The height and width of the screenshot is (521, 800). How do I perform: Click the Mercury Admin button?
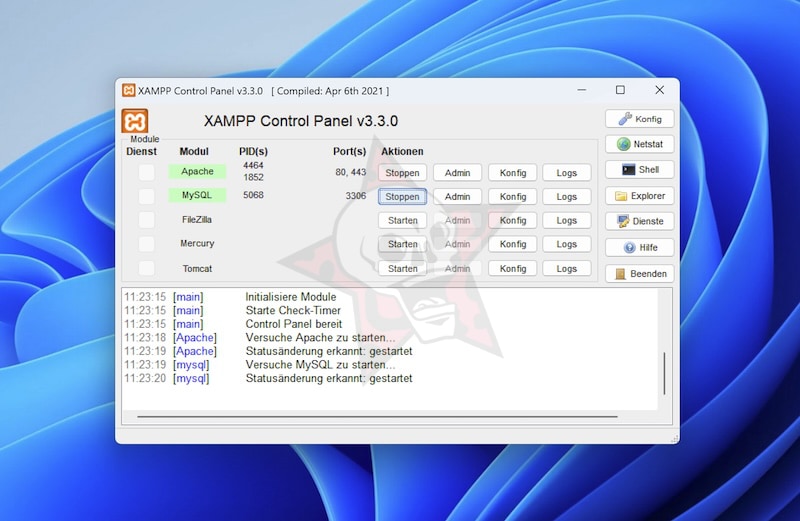457,244
